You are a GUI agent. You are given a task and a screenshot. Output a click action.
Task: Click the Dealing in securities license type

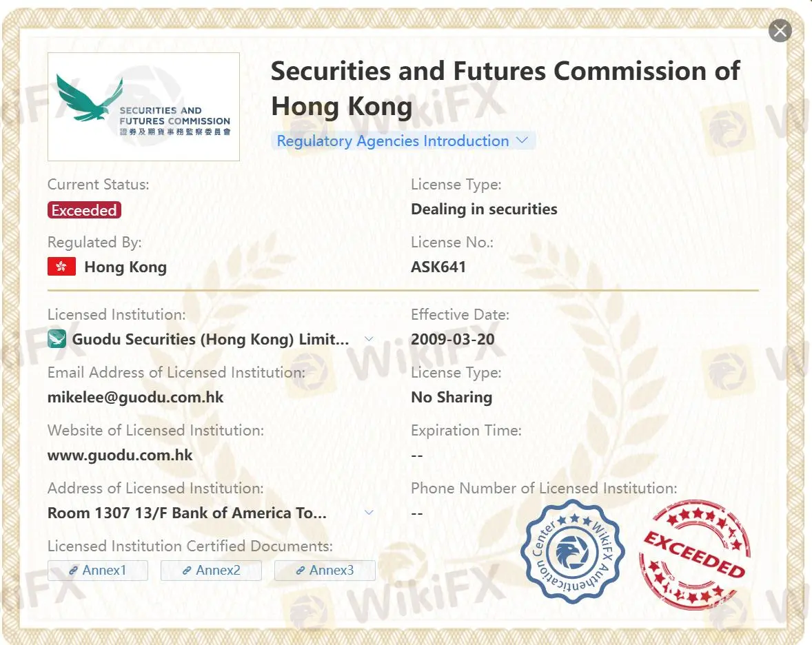tap(484, 209)
